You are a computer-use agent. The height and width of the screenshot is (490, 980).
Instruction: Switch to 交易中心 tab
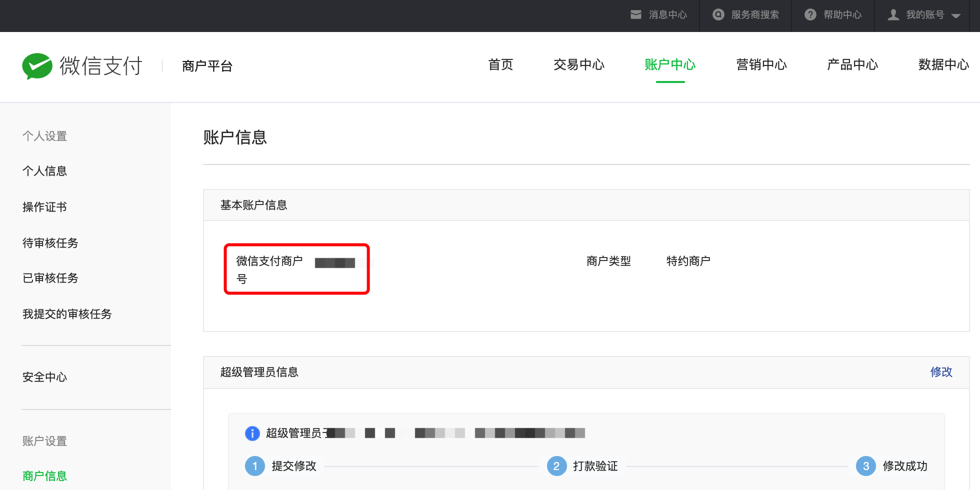[x=579, y=64]
